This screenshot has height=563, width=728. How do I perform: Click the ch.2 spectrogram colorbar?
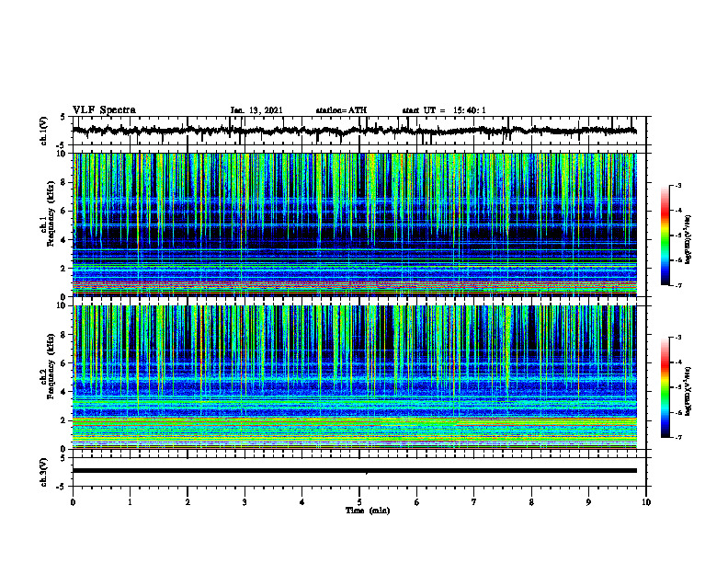coord(665,387)
